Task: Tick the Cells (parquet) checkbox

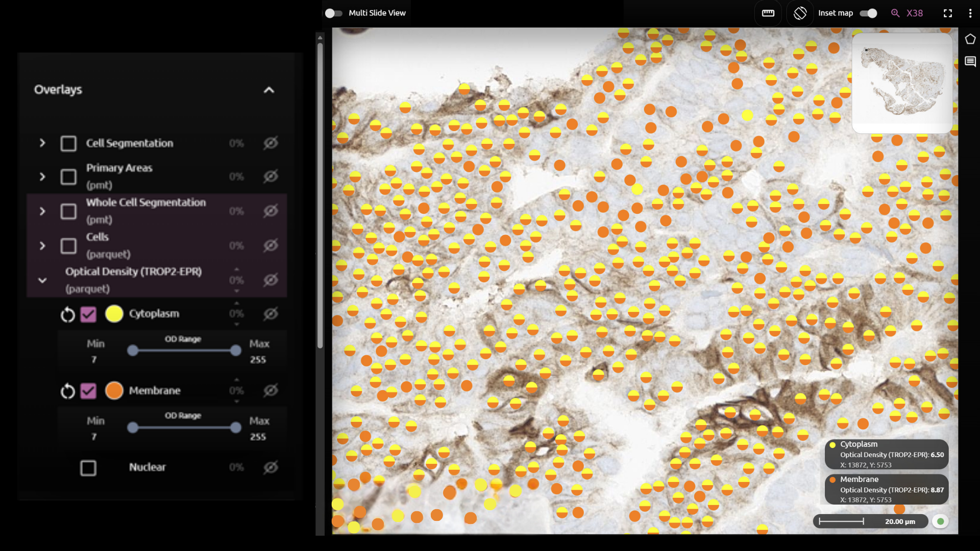Action: click(68, 246)
